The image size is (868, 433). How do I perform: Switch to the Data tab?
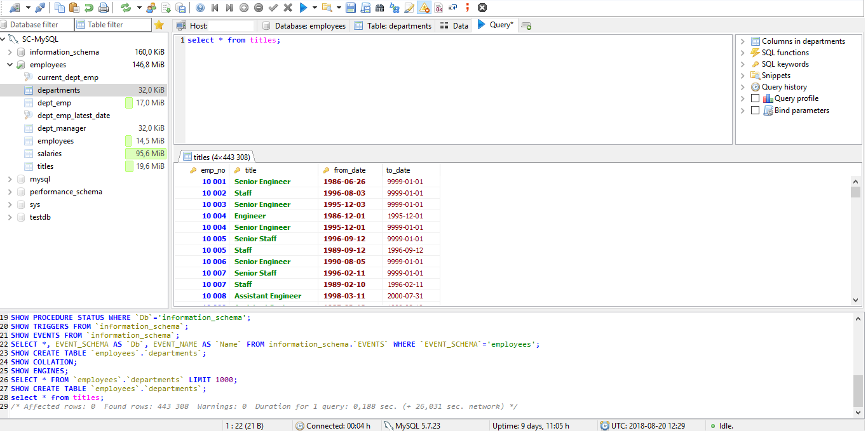(x=455, y=25)
